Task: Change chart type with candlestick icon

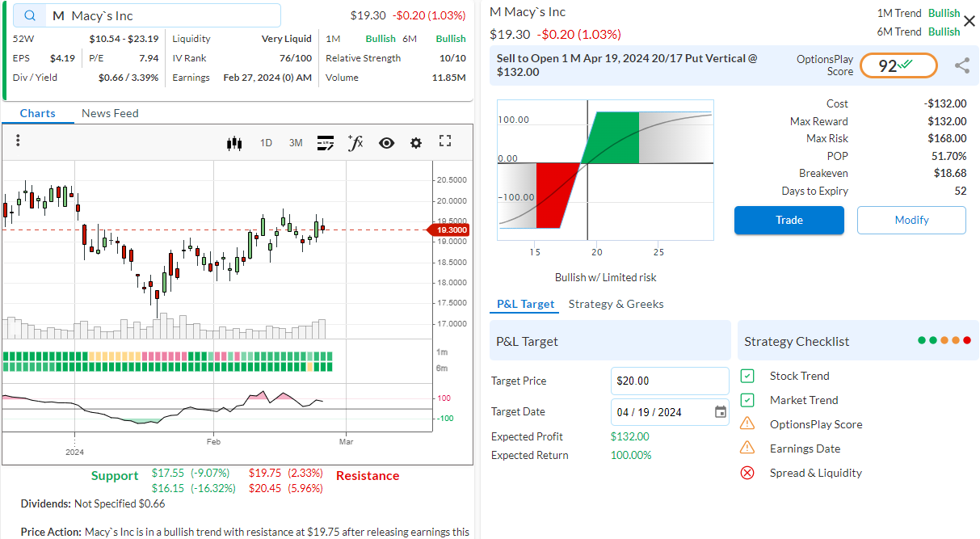Action: pos(234,143)
